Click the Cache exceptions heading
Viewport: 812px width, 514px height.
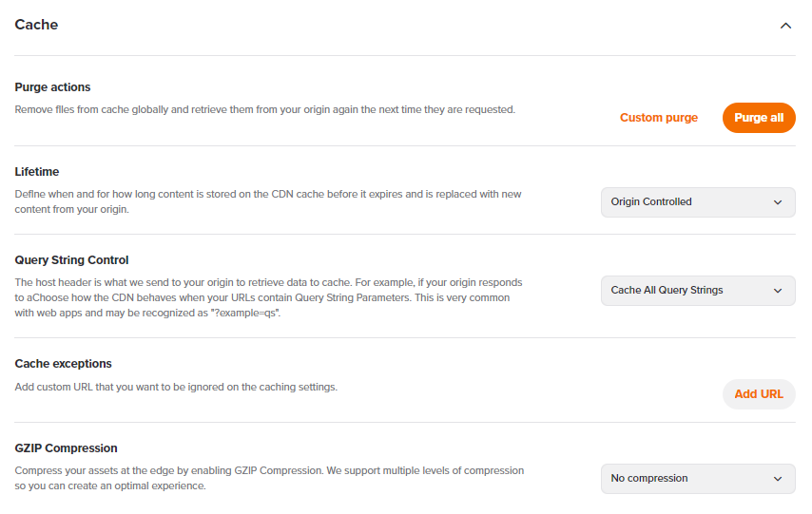pyautogui.click(x=63, y=364)
